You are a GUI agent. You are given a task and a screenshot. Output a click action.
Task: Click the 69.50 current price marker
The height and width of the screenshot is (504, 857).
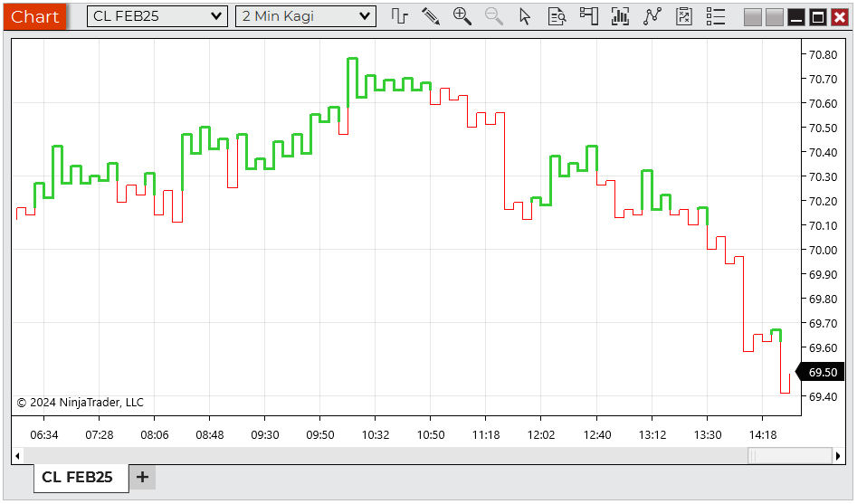pyautogui.click(x=822, y=372)
